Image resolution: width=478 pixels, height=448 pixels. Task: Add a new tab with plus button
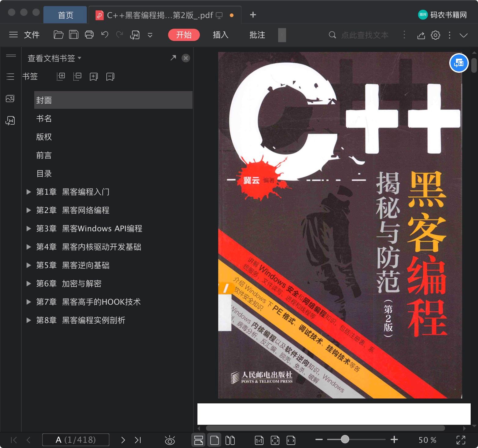click(x=253, y=15)
